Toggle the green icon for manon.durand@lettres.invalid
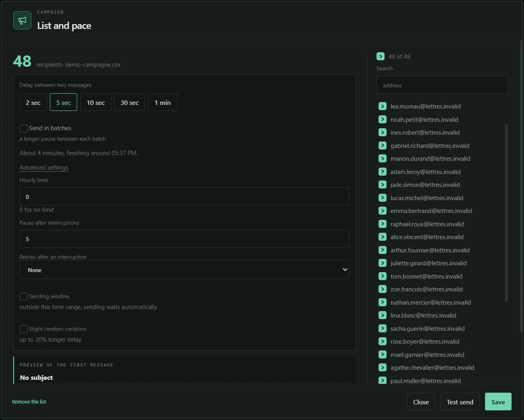Viewport: 524px width, 420px height. click(x=383, y=158)
